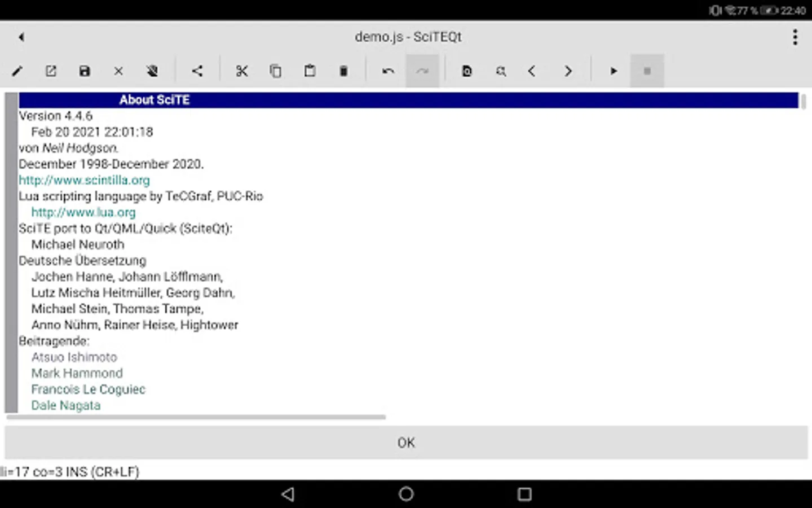The image size is (812, 508).
Task: Click the vertical scrollbar at right edge
Action: click(803, 102)
